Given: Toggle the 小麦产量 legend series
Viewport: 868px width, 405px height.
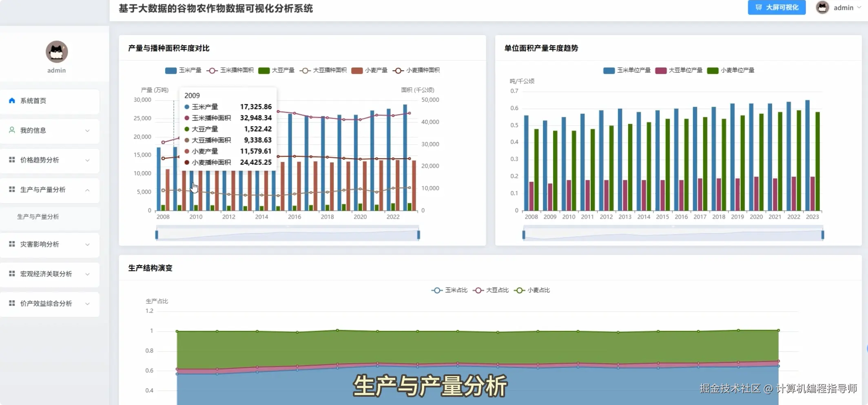Looking at the screenshot, I should [x=370, y=70].
